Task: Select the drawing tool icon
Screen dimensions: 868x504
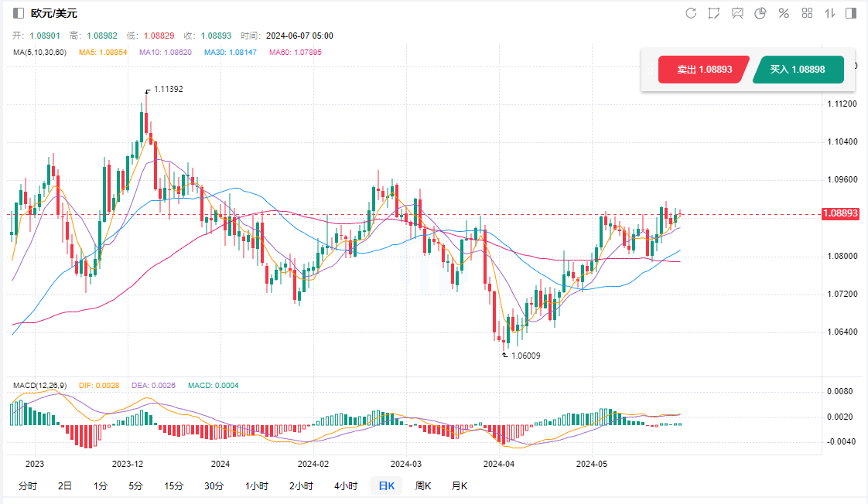Action: [714, 13]
